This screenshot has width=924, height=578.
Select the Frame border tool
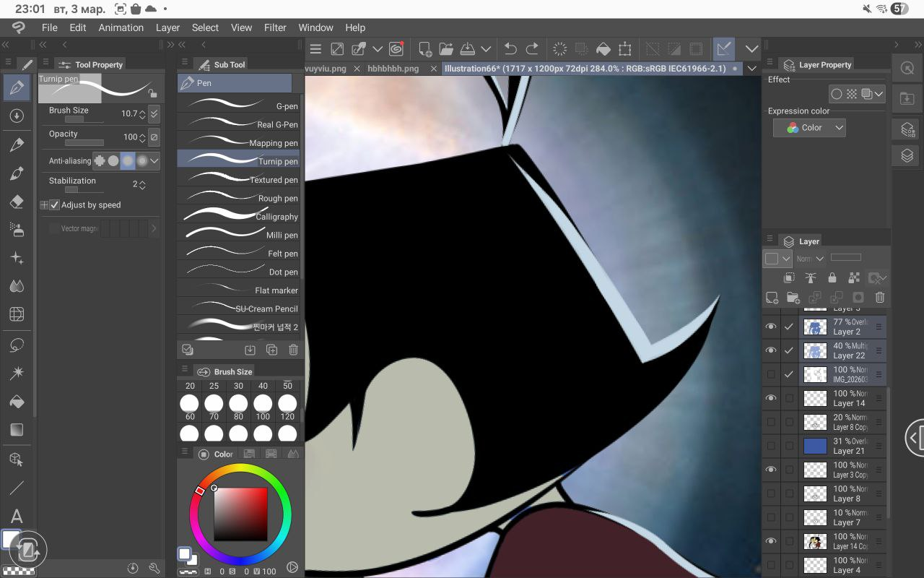tap(17, 314)
